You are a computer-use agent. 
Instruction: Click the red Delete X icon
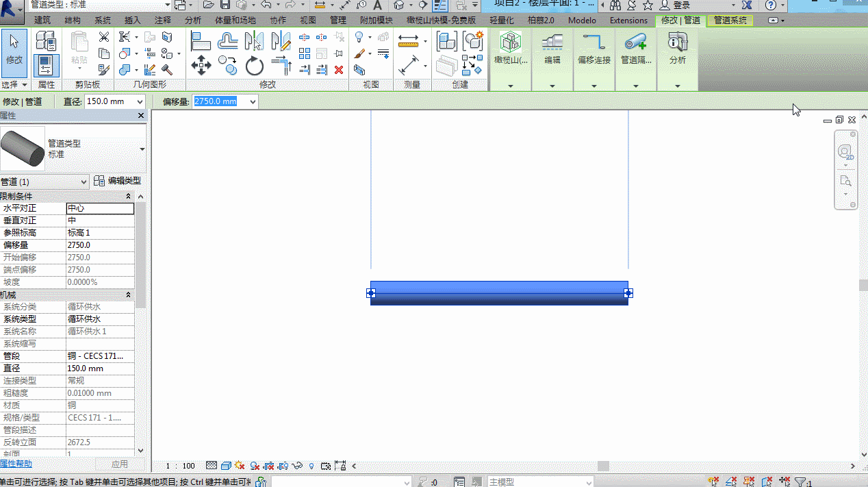coord(339,70)
